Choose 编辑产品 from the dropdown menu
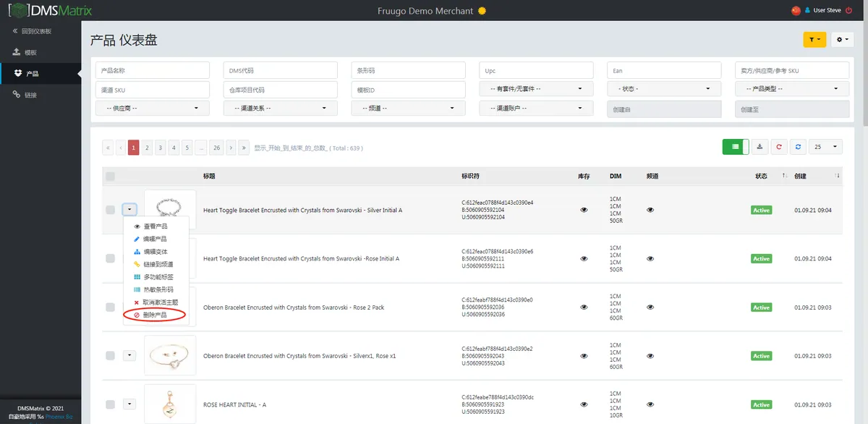 click(x=156, y=239)
